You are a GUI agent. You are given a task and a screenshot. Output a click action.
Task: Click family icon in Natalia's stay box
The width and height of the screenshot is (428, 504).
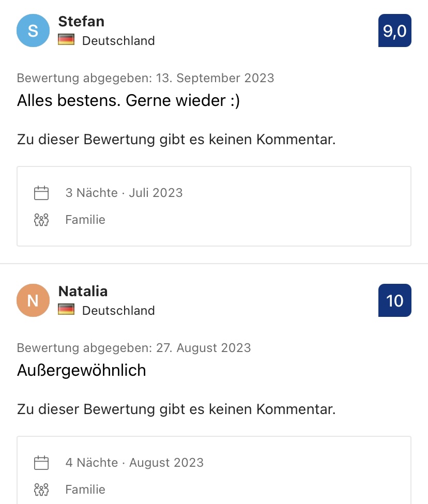tap(41, 490)
